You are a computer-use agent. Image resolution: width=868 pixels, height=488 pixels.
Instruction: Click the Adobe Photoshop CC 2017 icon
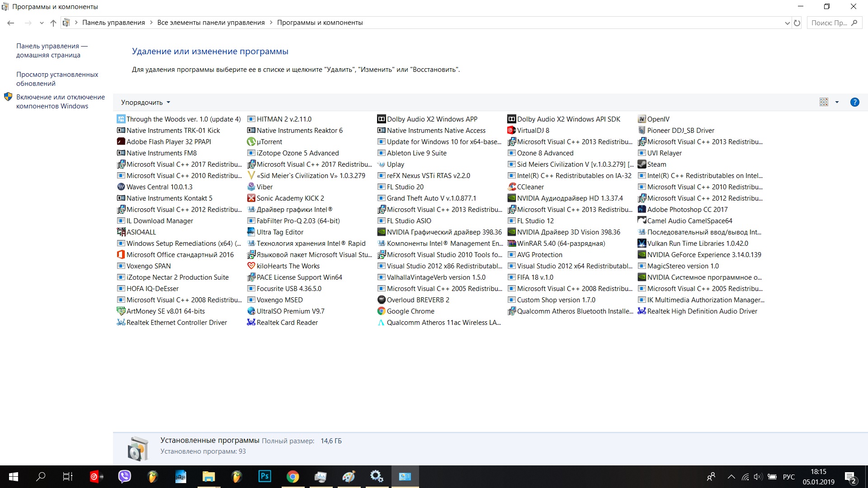[642, 210]
